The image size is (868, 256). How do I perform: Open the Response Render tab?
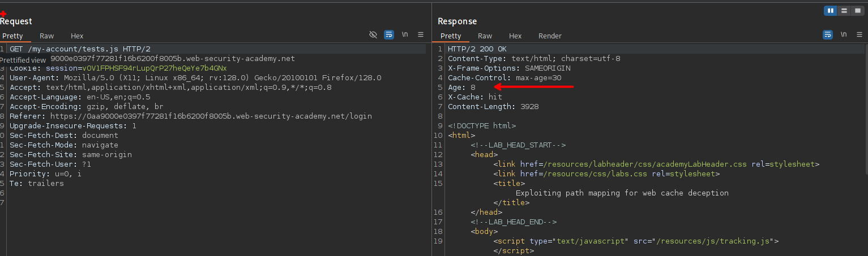(x=550, y=36)
